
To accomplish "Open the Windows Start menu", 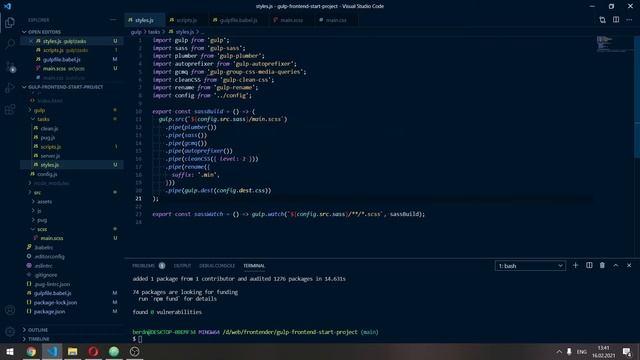I will pyautogui.click(x=10, y=351).
